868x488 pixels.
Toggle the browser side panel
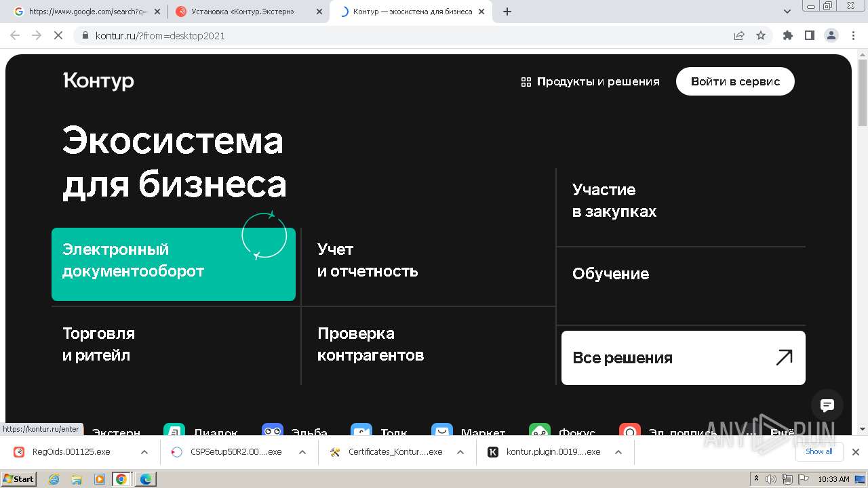pyautogui.click(x=810, y=36)
